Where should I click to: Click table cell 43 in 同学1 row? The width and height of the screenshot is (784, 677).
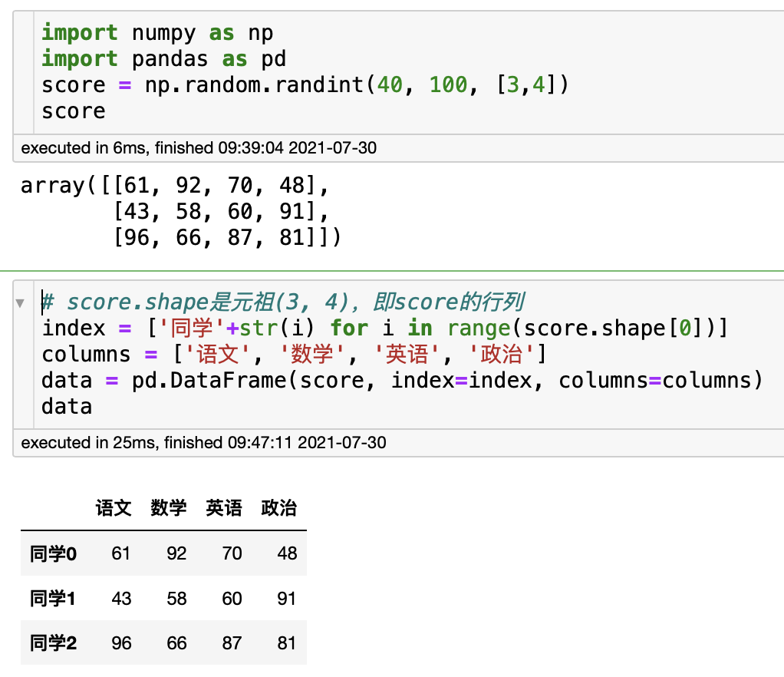pos(121,599)
